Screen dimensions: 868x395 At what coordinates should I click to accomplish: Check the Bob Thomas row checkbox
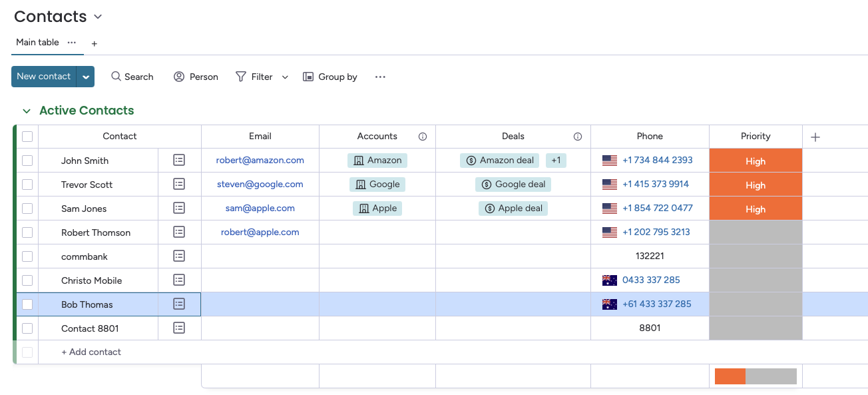[27, 304]
